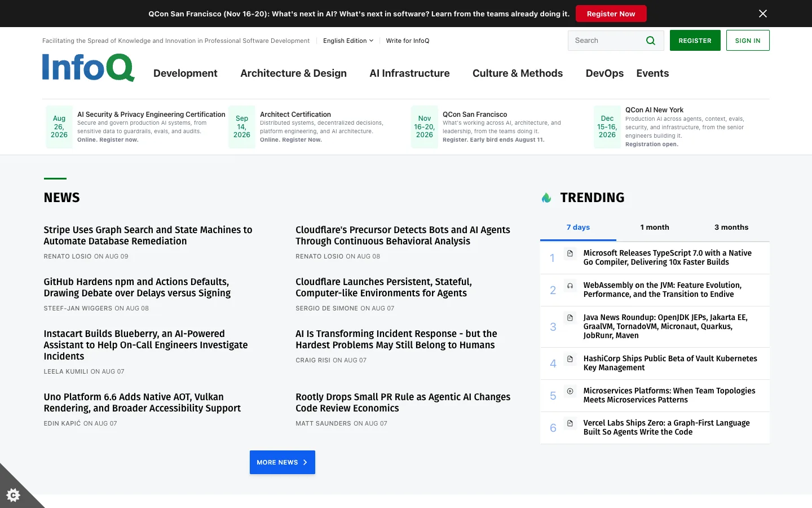
Task: Open Uno Platform 6.6 article
Action: pyautogui.click(x=142, y=402)
